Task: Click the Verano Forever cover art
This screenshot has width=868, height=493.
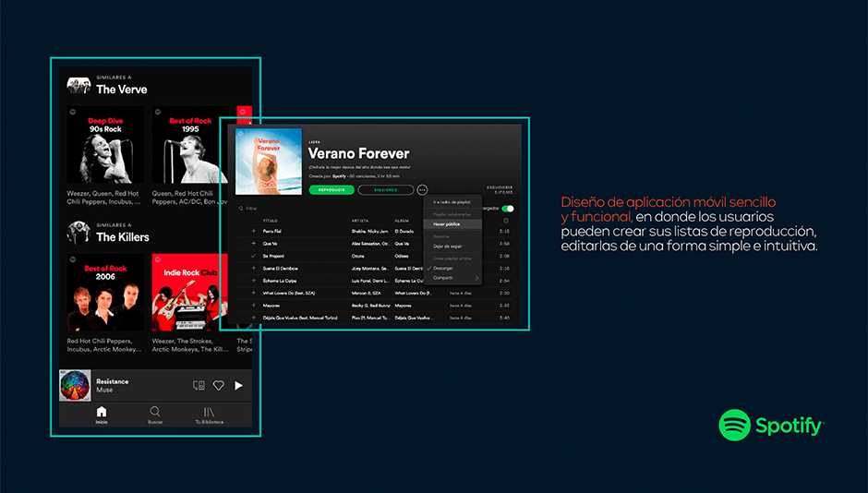Action: point(269,162)
